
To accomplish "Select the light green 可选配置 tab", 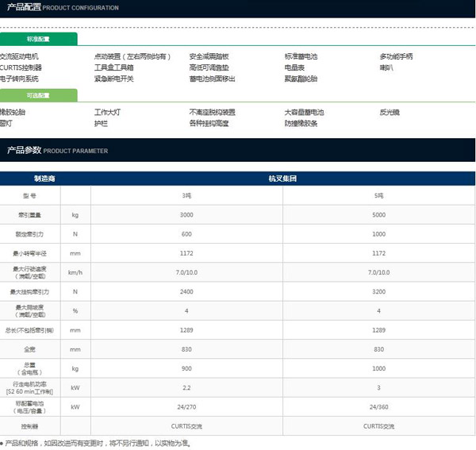I will tap(38, 95).
